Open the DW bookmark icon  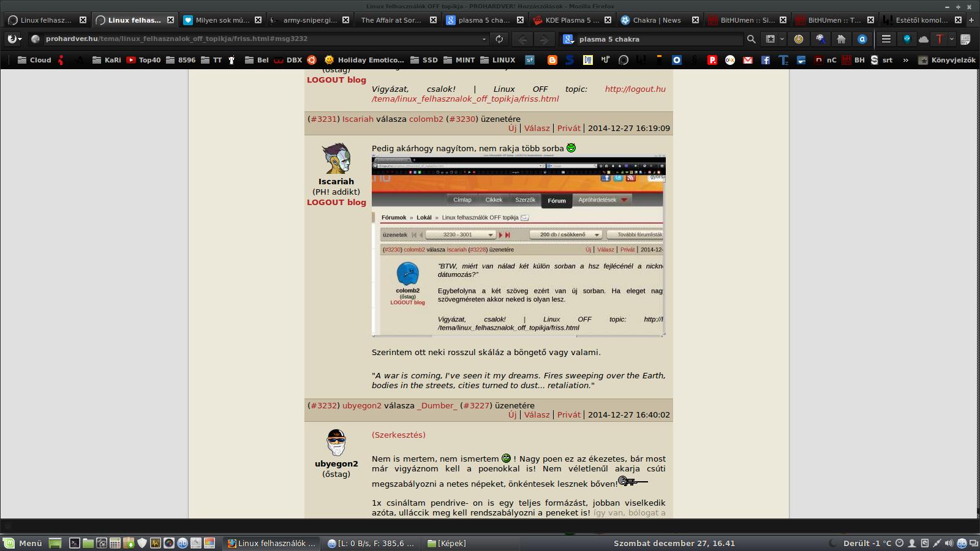[588, 60]
